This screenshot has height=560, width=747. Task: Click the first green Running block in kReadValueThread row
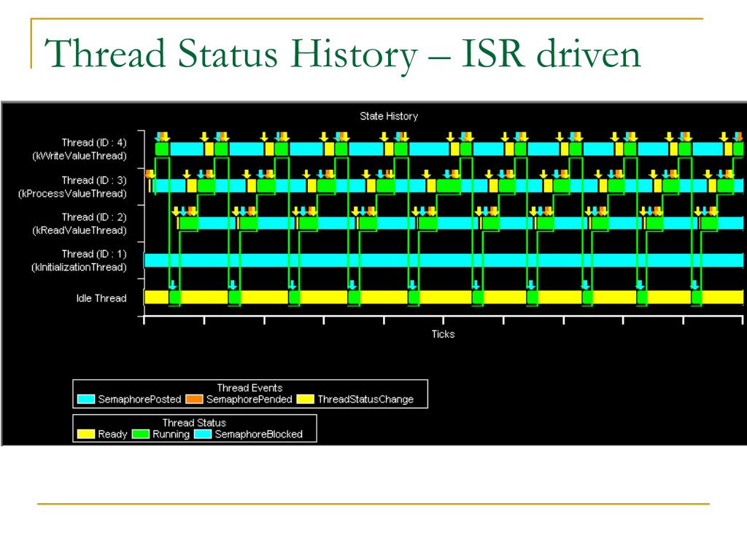tap(189, 223)
